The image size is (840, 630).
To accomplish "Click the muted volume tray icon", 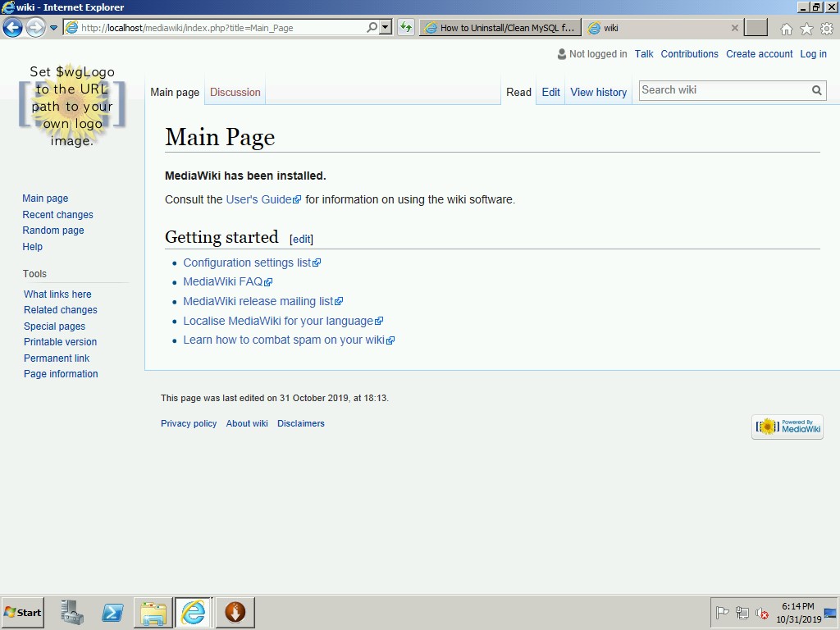I will coord(762,612).
